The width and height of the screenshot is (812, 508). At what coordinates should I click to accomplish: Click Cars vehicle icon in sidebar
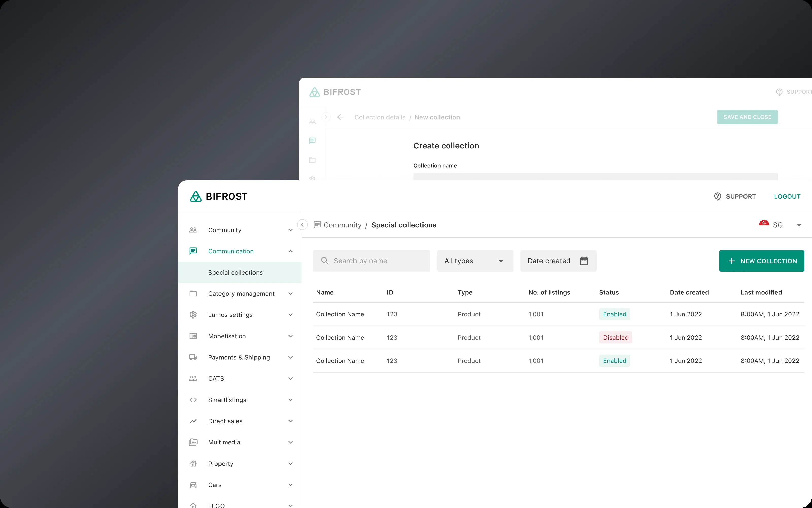tap(193, 485)
